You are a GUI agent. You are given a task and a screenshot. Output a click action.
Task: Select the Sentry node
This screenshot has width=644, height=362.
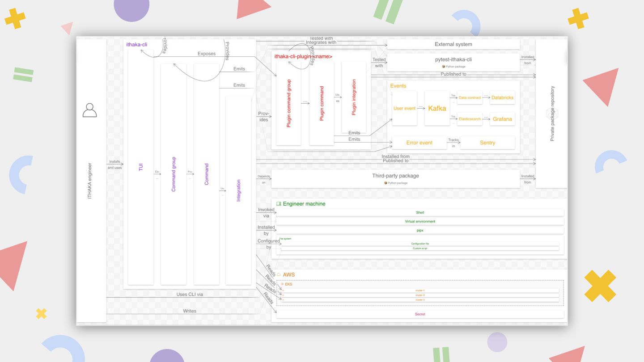[487, 143]
